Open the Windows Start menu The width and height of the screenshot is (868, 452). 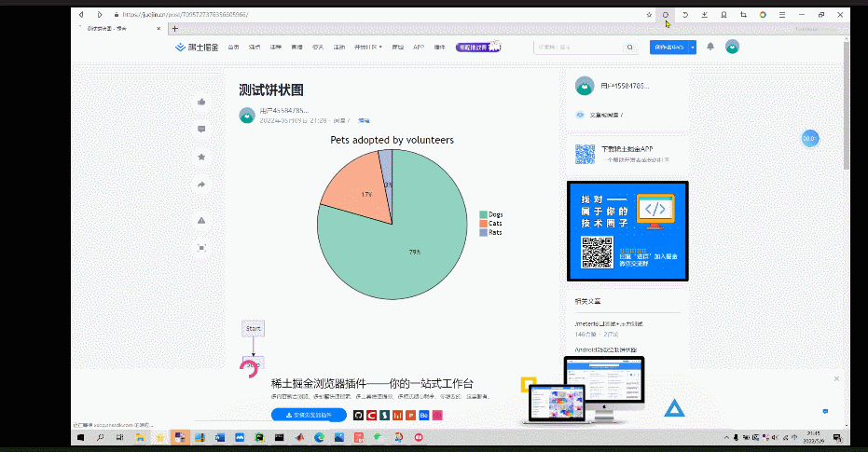[x=81, y=438]
